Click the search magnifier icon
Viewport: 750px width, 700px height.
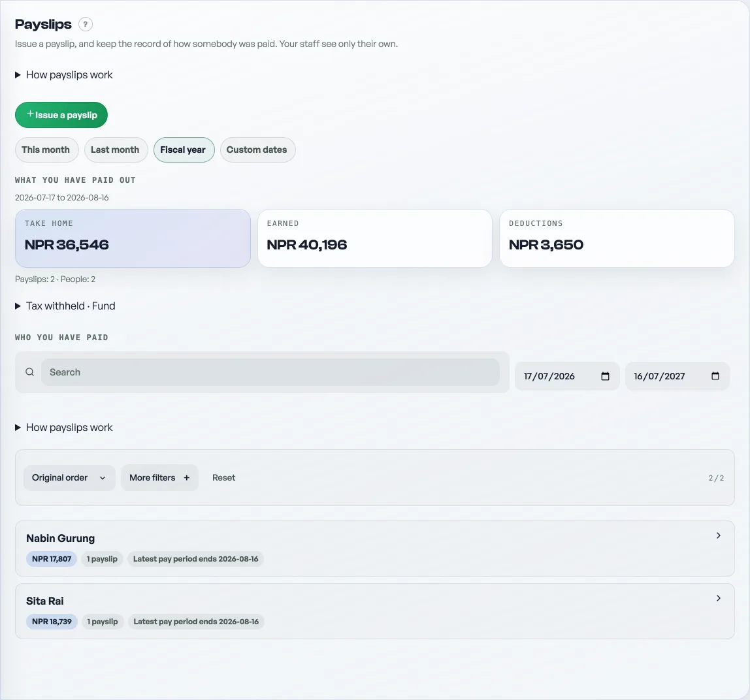pyautogui.click(x=29, y=372)
